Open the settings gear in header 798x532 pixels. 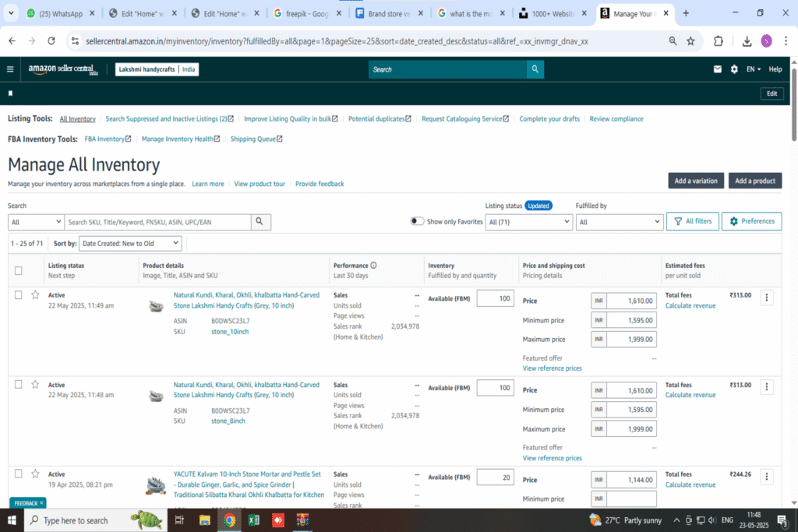point(734,69)
